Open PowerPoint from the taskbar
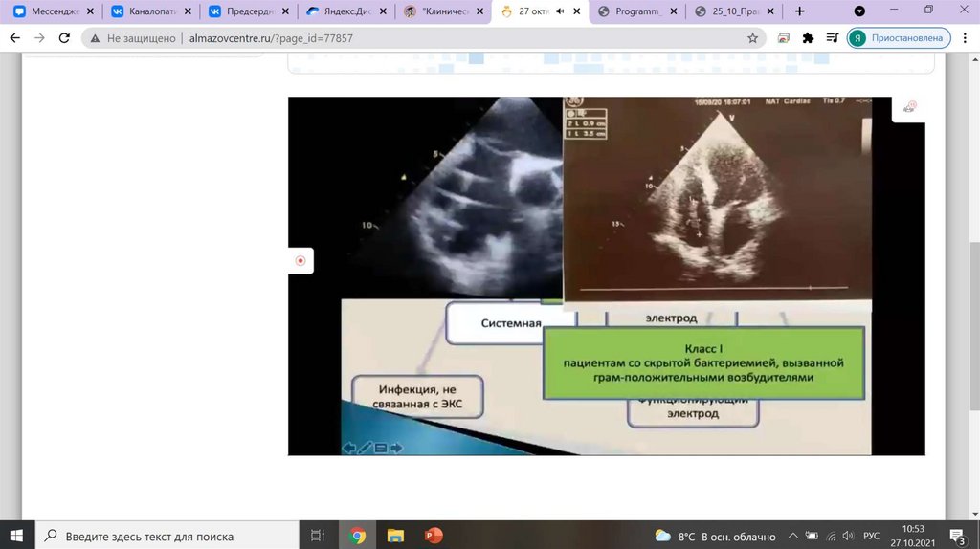The image size is (980, 549). [x=432, y=536]
